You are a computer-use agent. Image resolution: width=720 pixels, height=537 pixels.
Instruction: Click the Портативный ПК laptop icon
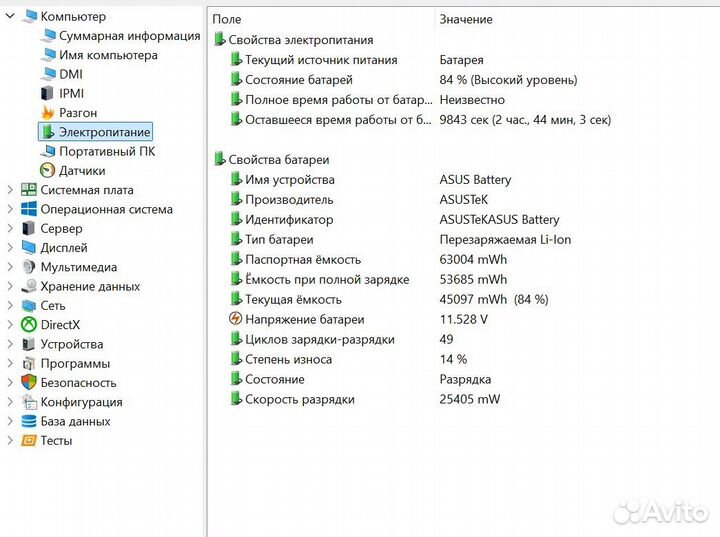tap(48, 152)
